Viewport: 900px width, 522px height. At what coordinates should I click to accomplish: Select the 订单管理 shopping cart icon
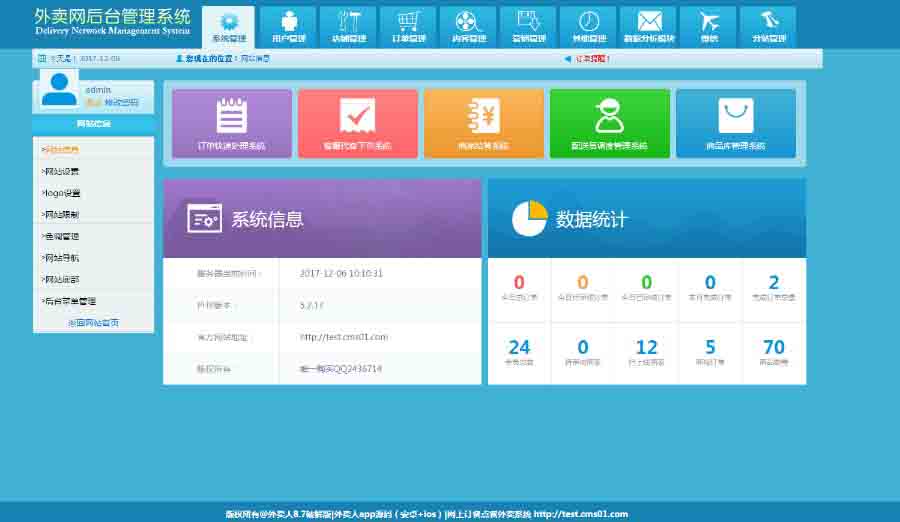click(408, 26)
